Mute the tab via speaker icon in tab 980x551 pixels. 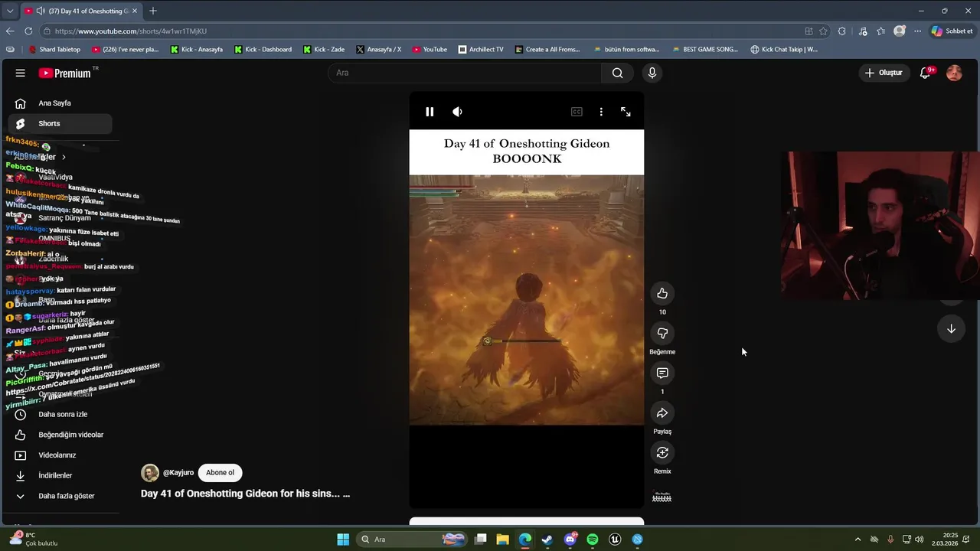(40, 11)
